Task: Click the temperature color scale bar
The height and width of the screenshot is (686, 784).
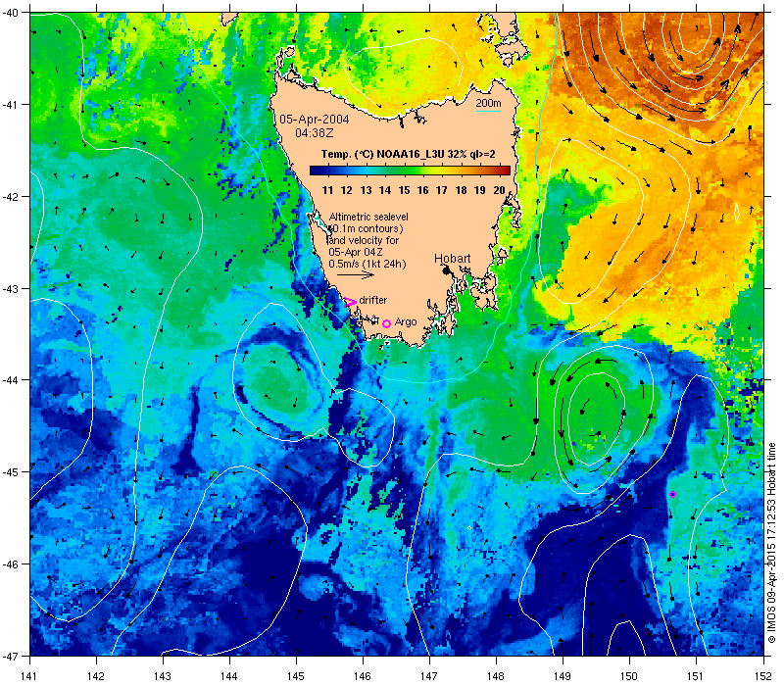Action: pos(410,171)
